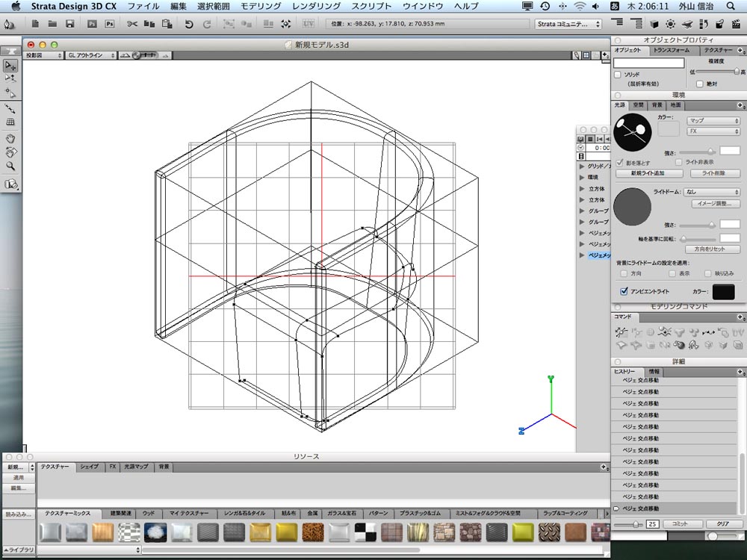Click the save floppy disk icon
747x560 pixels.
70,24
